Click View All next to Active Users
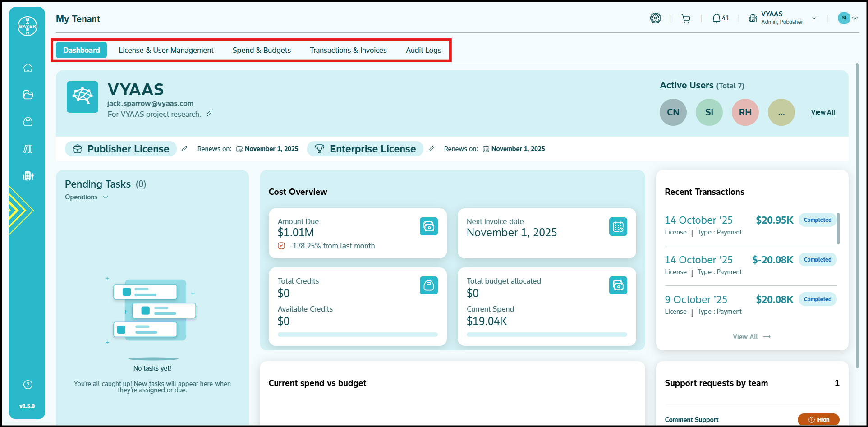 (x=822, y=112)
